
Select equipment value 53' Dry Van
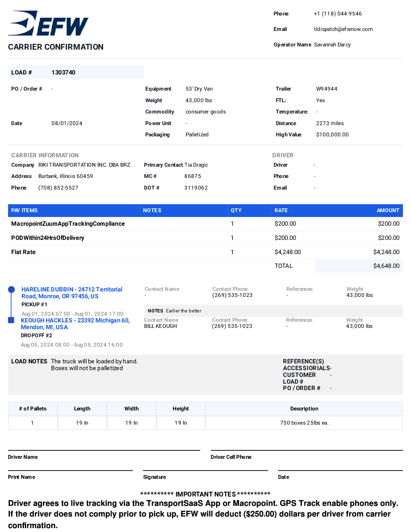pos(199,89)
